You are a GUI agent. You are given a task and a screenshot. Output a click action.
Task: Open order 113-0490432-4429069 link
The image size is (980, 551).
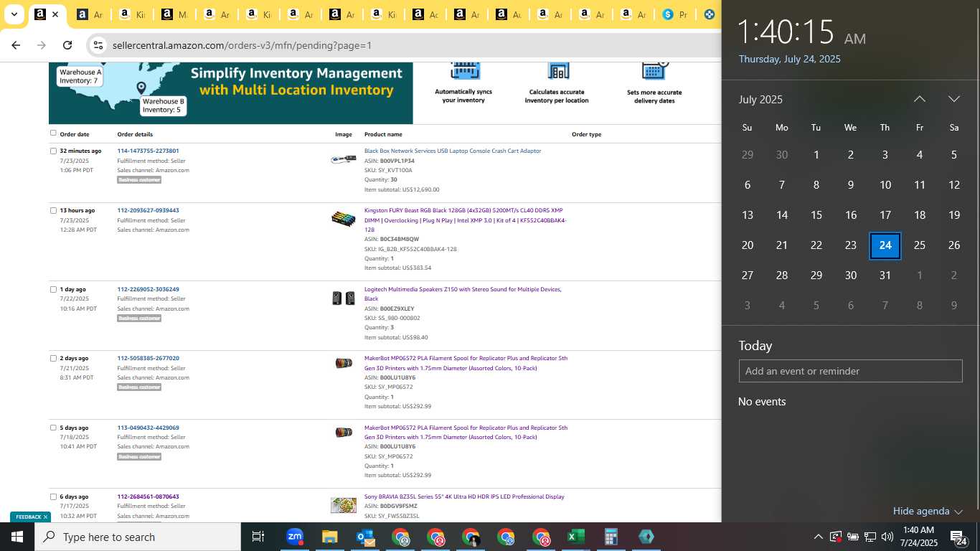pyautogui.click(x=148, y=428)
